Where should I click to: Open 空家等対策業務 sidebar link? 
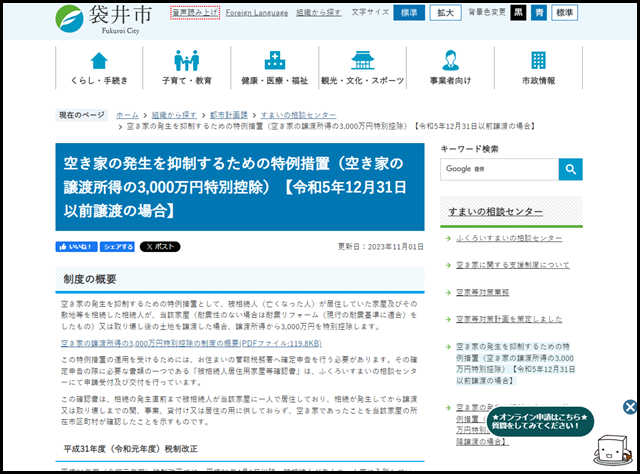pos(482,292)
